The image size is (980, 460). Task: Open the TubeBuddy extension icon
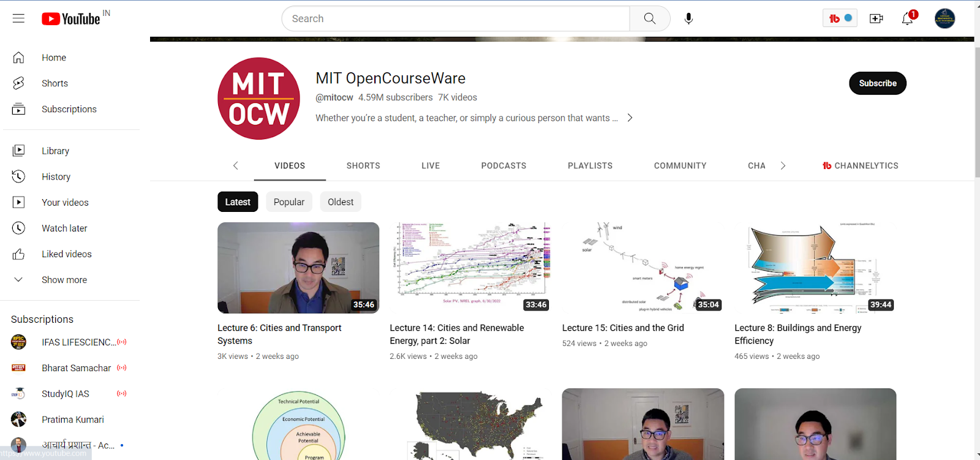(x=840, y=18)
